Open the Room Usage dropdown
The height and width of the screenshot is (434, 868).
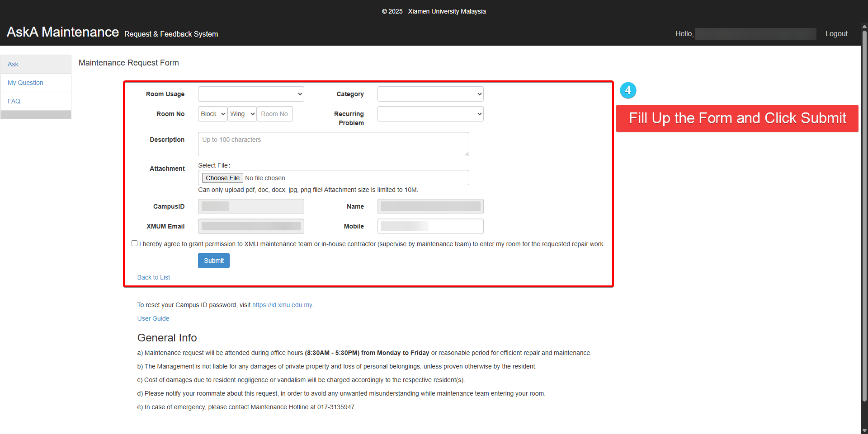pos(251,94)
